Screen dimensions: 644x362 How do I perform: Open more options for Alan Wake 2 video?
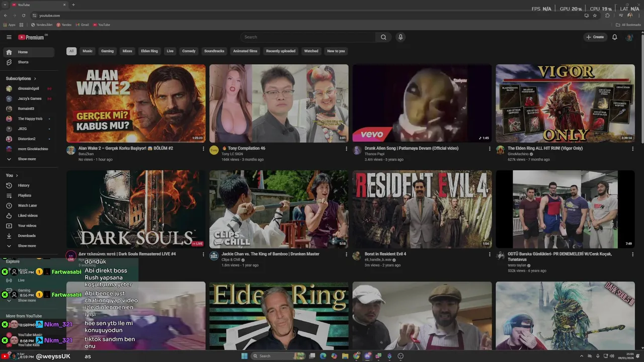pos(203,149)
